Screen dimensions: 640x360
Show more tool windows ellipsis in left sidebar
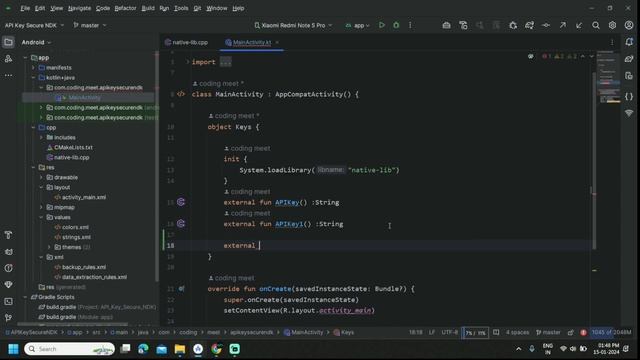tap(8, 76)
